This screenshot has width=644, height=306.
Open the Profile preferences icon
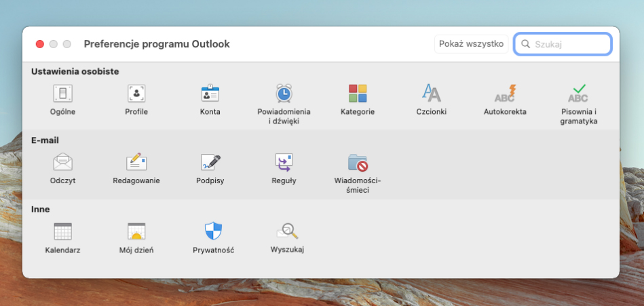click(136, 94)
